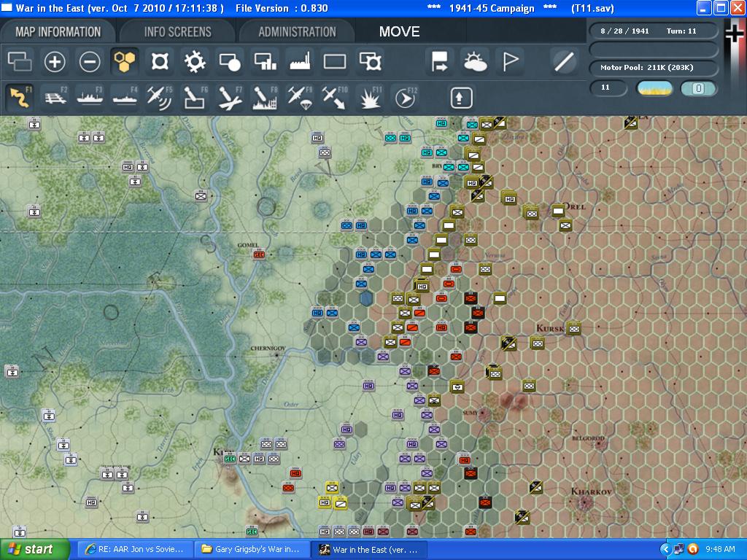Open Windows start button
747x560 pixels.
point(34,549)
